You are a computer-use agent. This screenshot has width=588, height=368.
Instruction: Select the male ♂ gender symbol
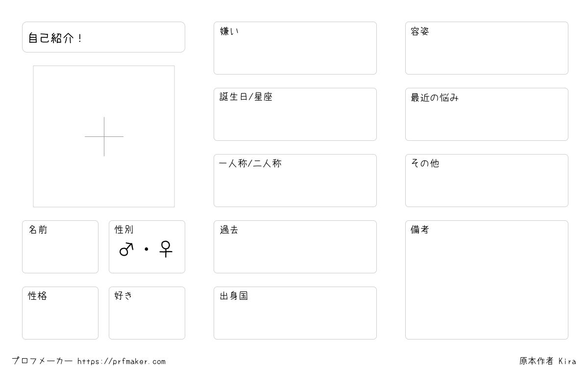pyautogui.click(x=126, y=249)
